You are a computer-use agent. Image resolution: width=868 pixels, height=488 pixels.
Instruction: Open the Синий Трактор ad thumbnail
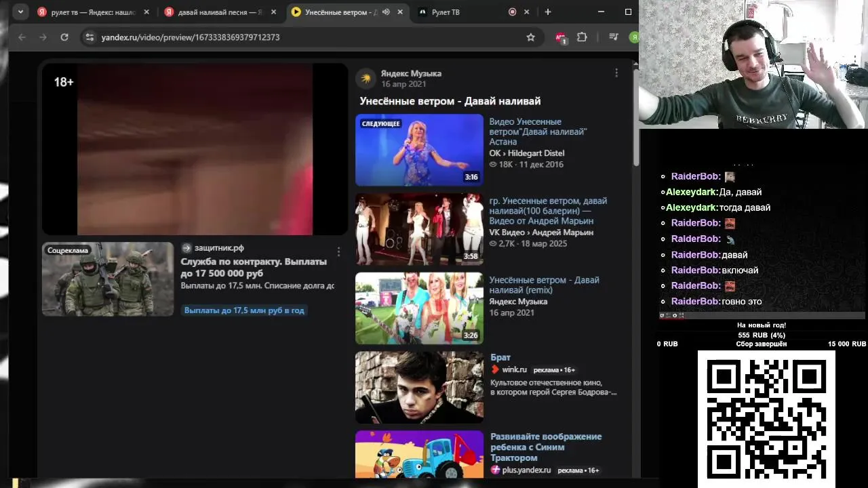419,455
